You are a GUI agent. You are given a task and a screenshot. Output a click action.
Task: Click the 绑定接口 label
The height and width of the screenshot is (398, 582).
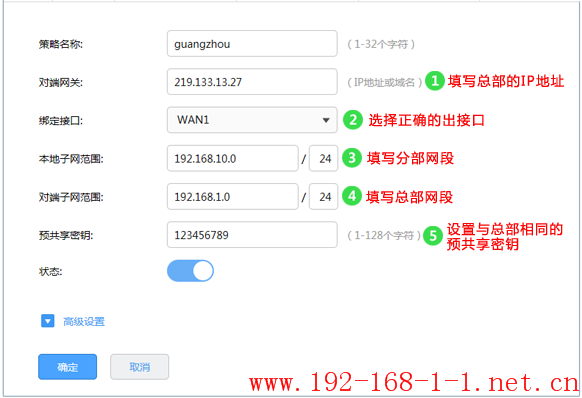pyautogui.click(x=61, y=121)
